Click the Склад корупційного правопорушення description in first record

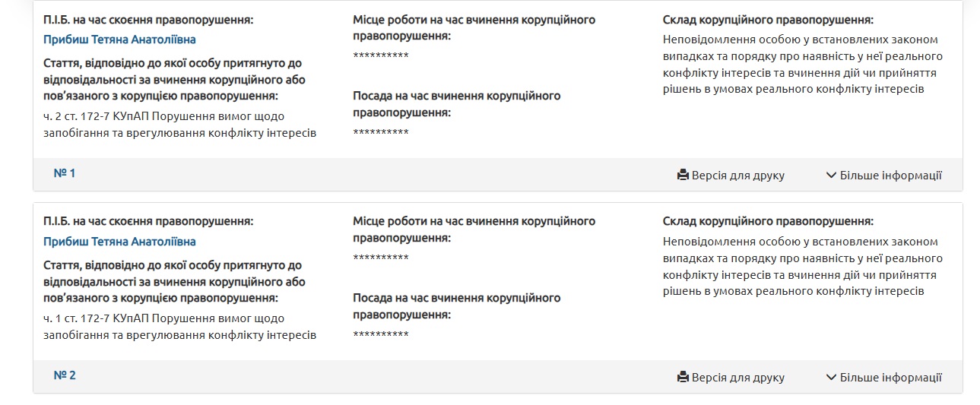coord(803,65)
